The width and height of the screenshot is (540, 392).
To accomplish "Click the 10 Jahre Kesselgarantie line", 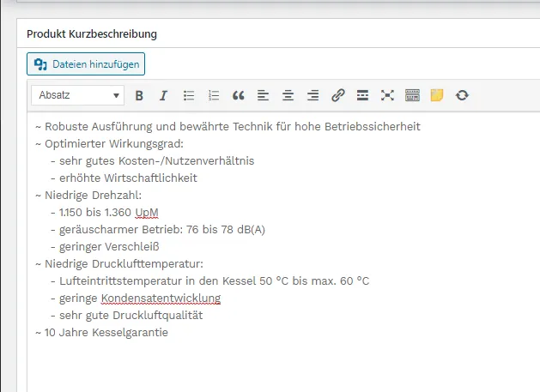I will pos(101,333).
